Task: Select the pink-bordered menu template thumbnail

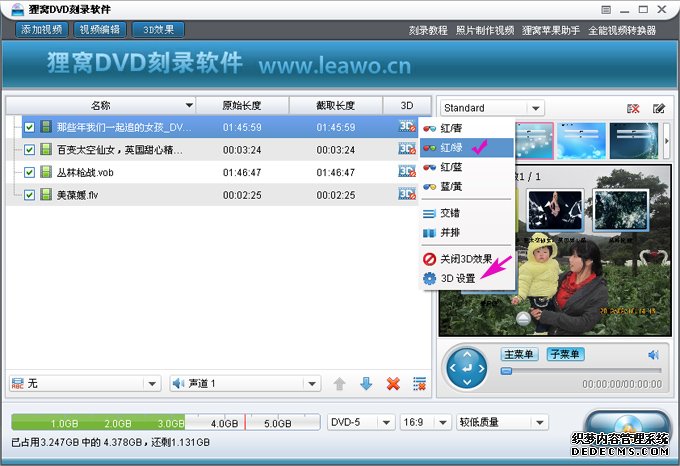Action: [x=534, y=141]
